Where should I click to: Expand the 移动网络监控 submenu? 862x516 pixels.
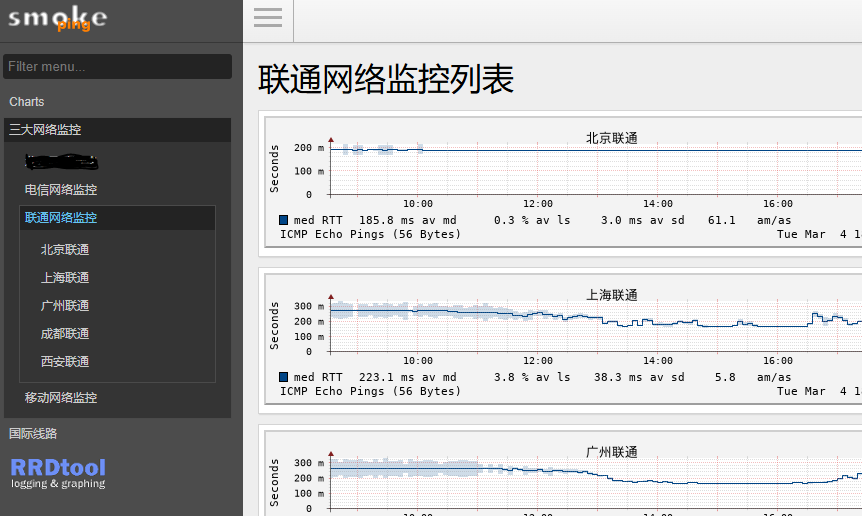pos(61,398)
